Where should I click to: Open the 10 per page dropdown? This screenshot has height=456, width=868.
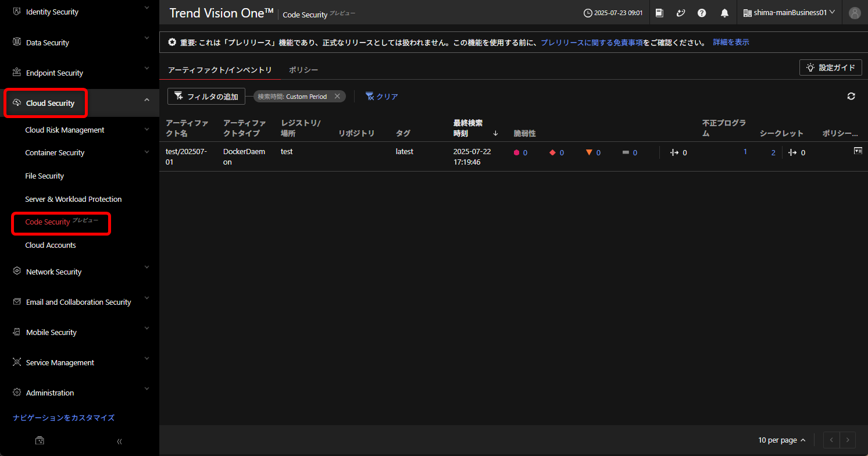[782, 440]
